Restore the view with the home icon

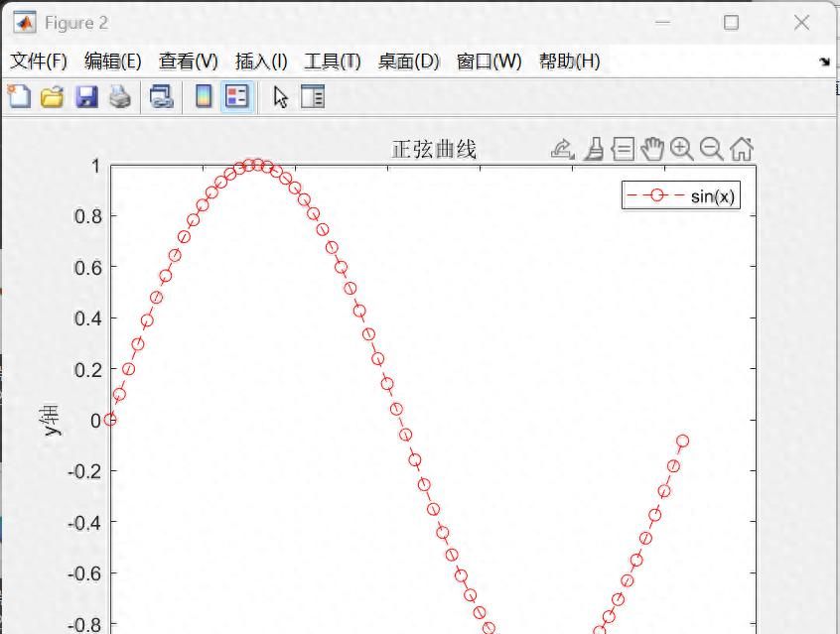tap(741, 149)
